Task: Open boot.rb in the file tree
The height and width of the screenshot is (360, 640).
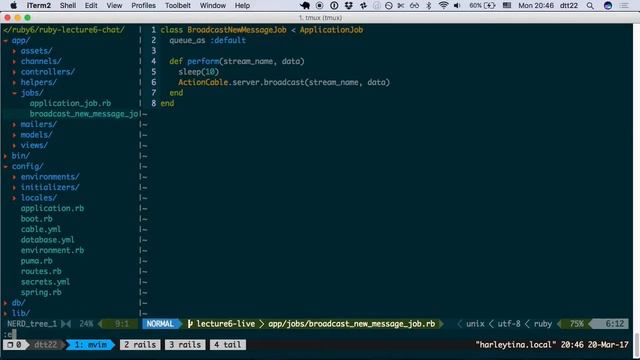Action: coord(36,219)
